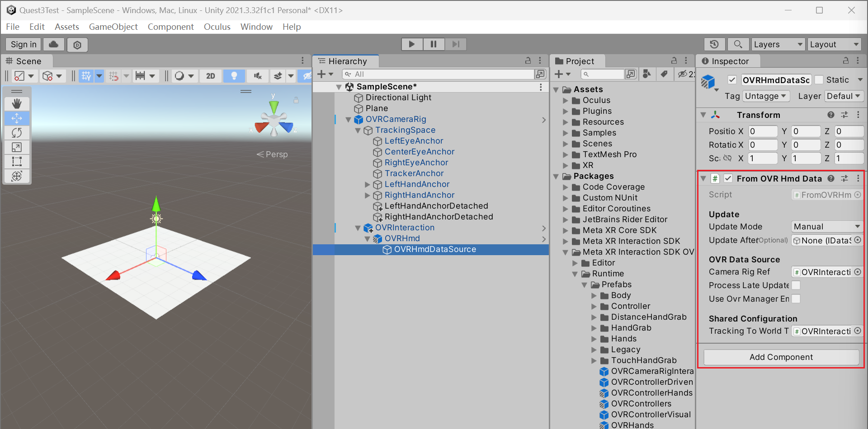Select Directional Light in Hierarchy
Viewport: 868px width, 429px height.
(x=398, y=98)
